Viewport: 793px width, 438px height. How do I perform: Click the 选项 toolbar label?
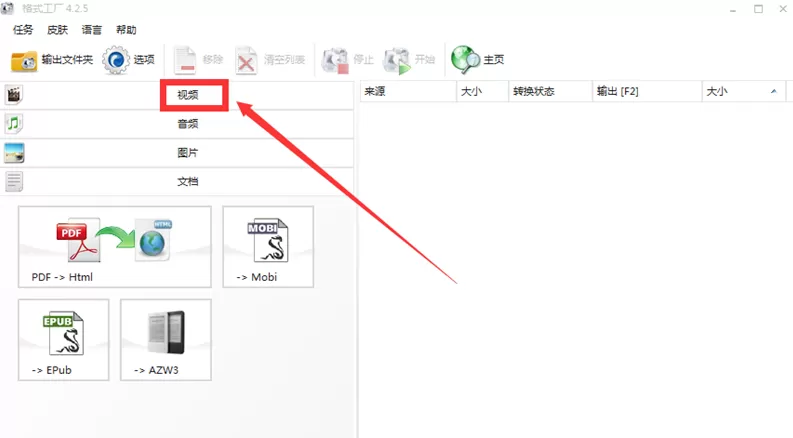(144, 60)
